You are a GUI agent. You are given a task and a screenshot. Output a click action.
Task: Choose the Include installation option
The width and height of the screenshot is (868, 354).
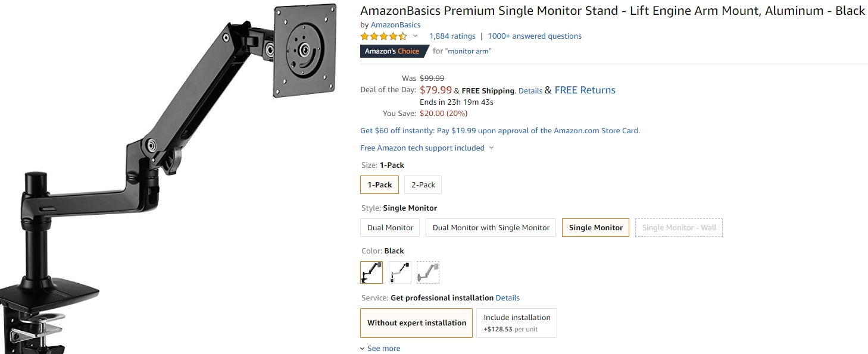click(517, 323)
